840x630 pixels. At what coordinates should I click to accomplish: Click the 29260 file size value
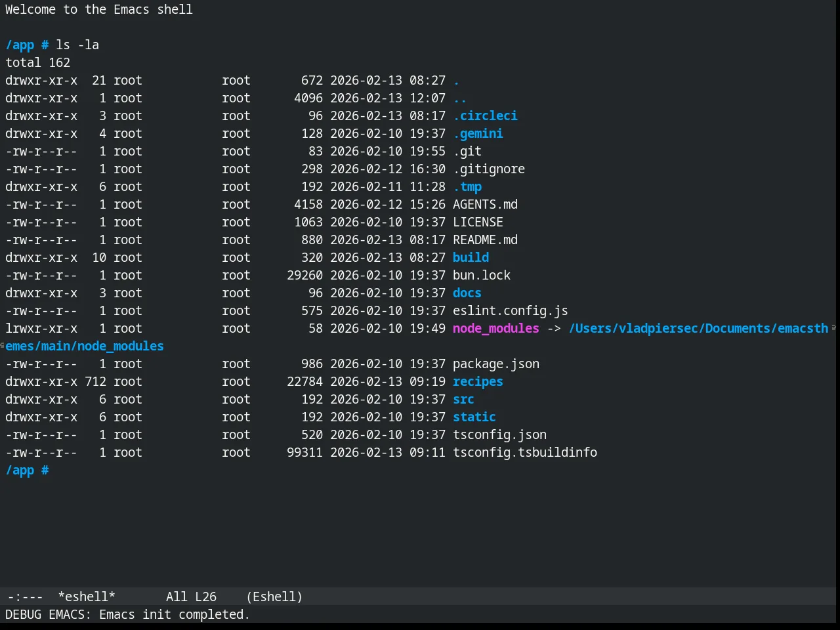(x=304, y=275)
